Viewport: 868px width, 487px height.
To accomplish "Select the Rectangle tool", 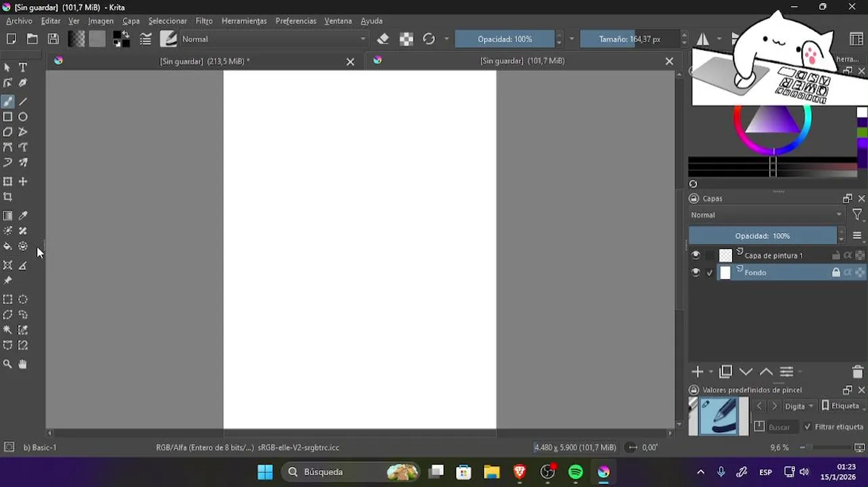I will coord(7,117).
